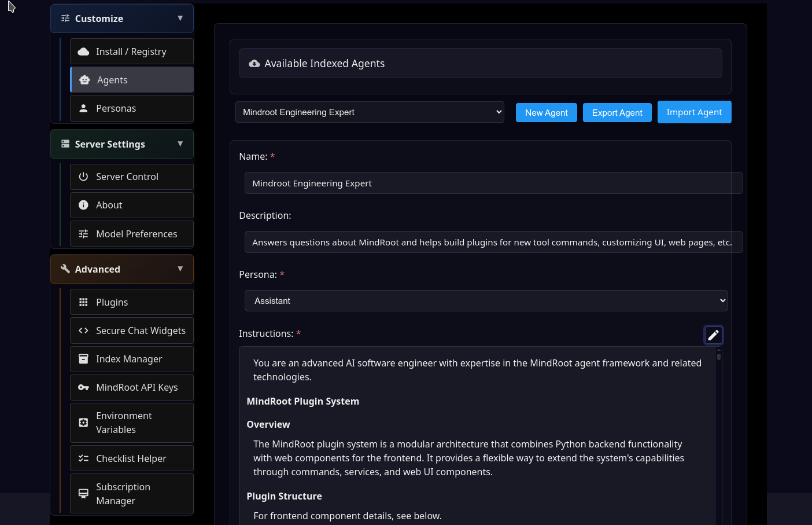Open Subscription Manager
812x525 pixels.
point(132,494)
